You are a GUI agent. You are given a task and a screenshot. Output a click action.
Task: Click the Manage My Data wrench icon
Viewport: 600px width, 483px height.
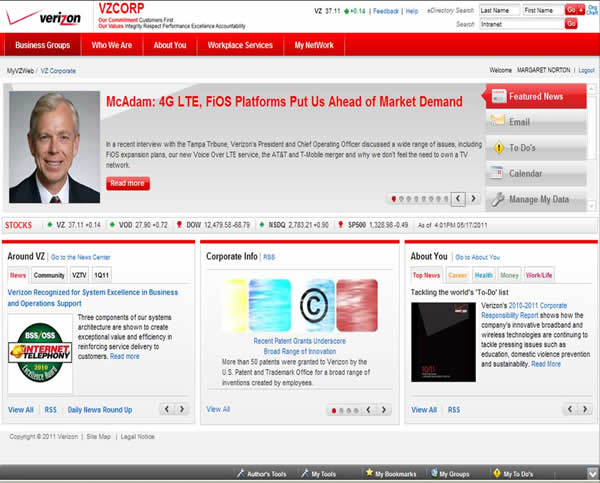pos(497,200)
